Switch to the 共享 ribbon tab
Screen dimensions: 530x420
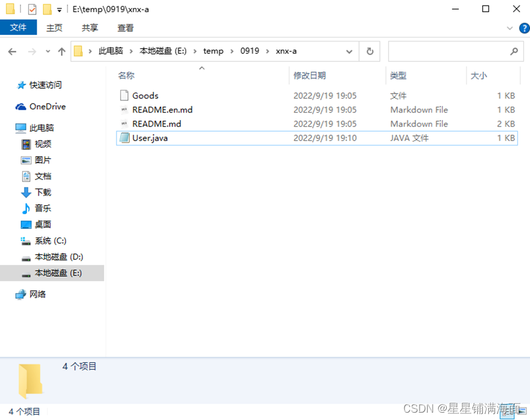coord(89,28)
